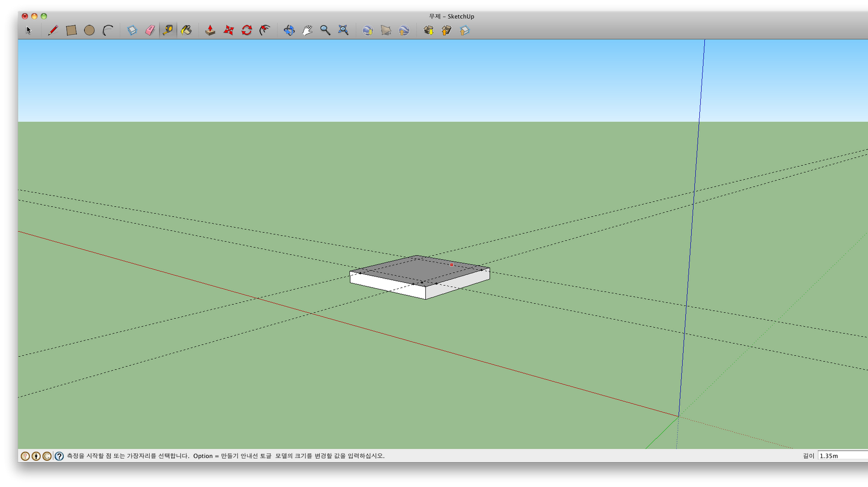The image size is (868, 487).
Task: Click the length value field showing 1.35m
Action: (x=843, y=456)
